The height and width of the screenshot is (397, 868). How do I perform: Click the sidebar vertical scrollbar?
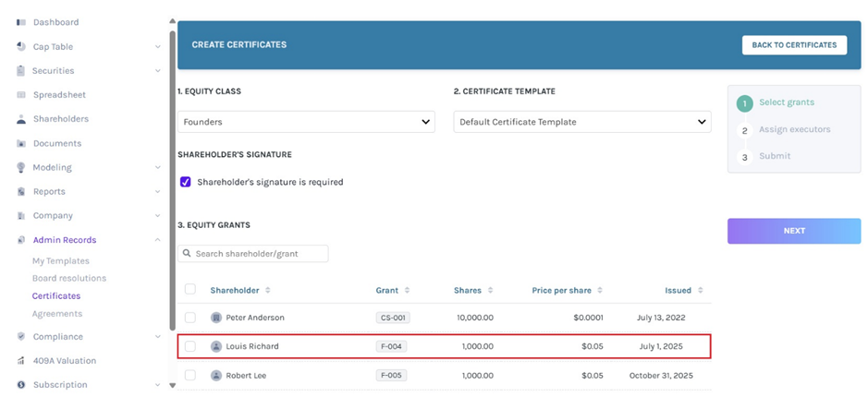point(172,185)
